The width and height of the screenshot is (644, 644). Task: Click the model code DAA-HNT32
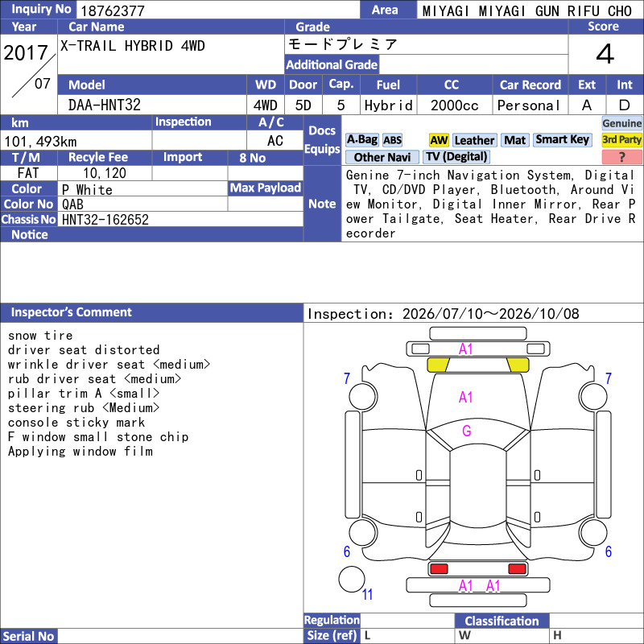105,105
